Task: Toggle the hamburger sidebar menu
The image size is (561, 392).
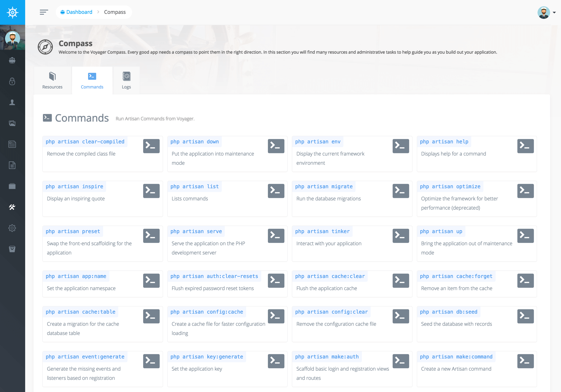Action: pos(44,12)
